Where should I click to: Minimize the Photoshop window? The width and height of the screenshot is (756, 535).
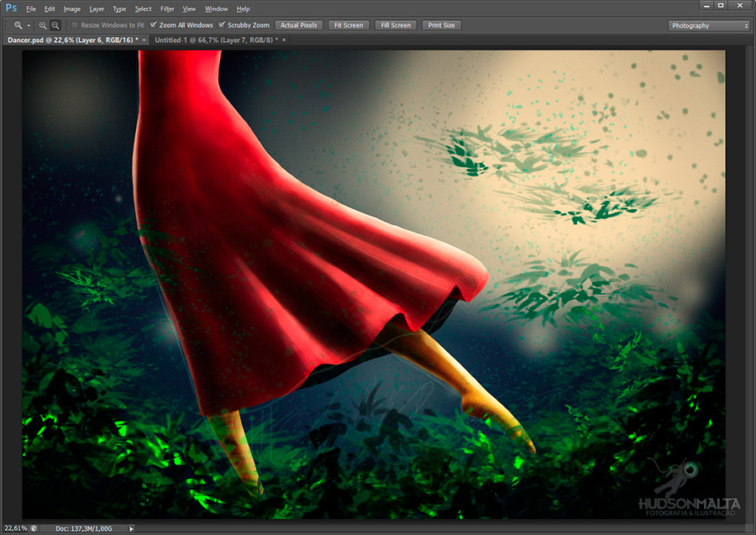[706, 6]
